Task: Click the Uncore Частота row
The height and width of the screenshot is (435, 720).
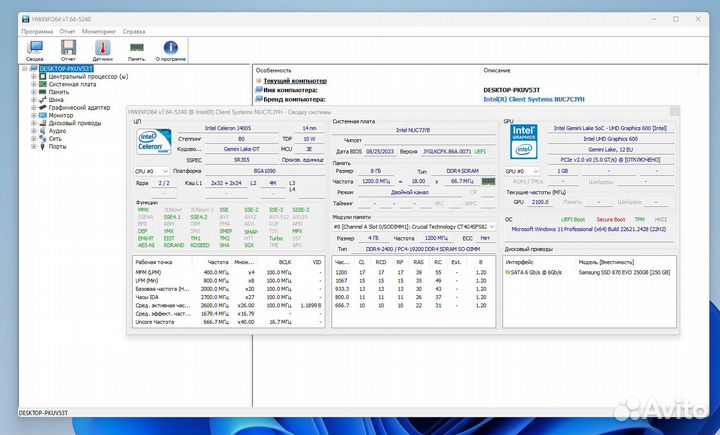Action: coord(228,322)
